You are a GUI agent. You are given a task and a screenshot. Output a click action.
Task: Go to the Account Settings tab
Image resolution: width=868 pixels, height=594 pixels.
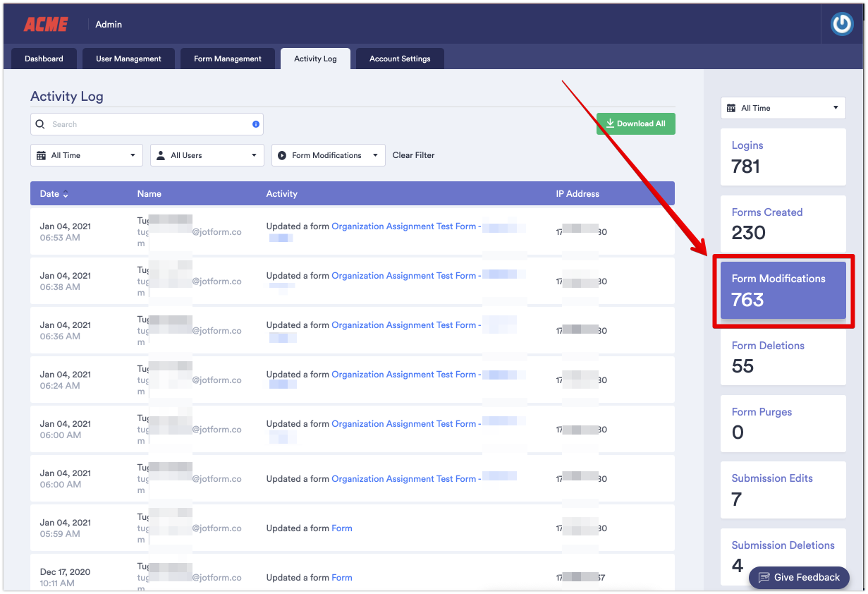pos(400,59)
